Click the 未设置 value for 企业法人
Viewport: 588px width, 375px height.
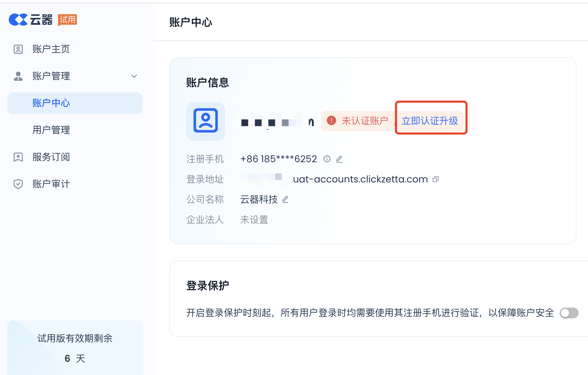254,220
